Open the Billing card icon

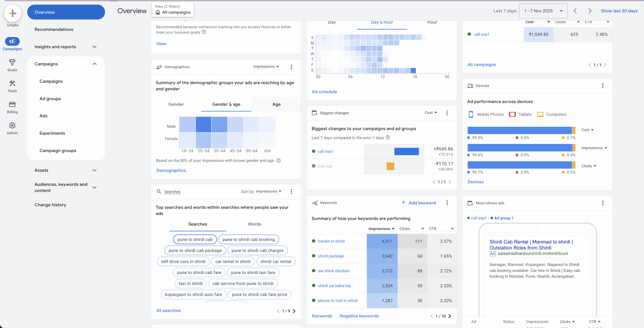tap(12, 104)
